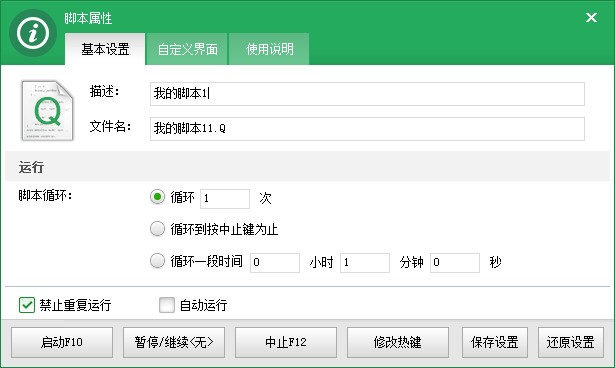615x368 pixels.
Task: Click the loop count field before 次
Action: click(x=225, y=199)
